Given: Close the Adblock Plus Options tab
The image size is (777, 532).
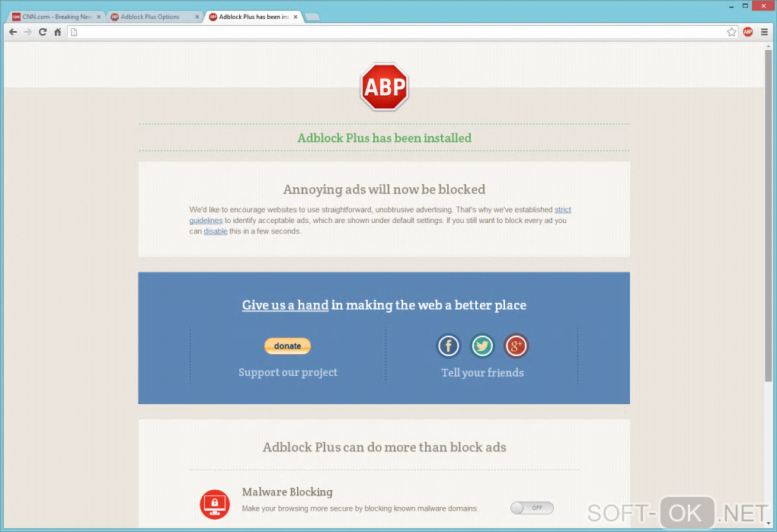Looking at the screenshot, I should click(x=197, y=17).
